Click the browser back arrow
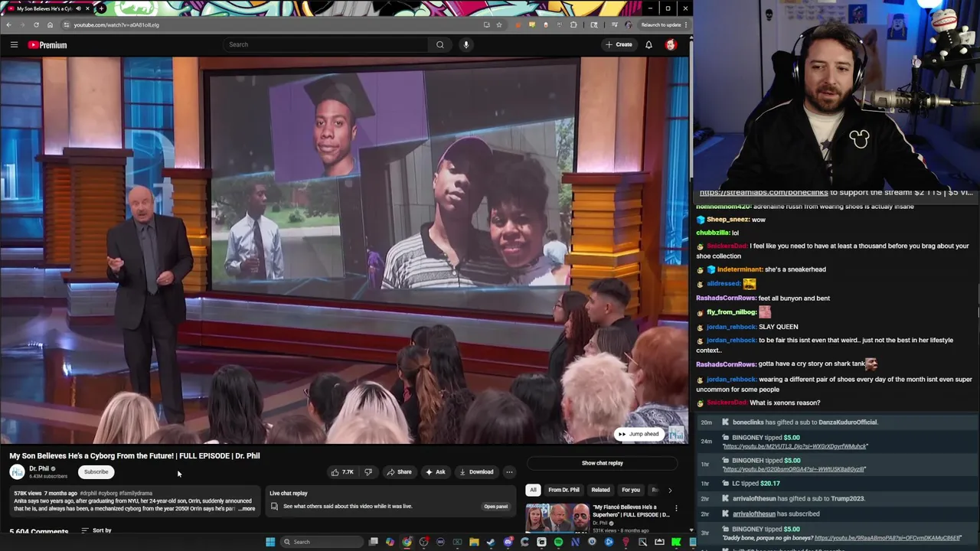 8,24
